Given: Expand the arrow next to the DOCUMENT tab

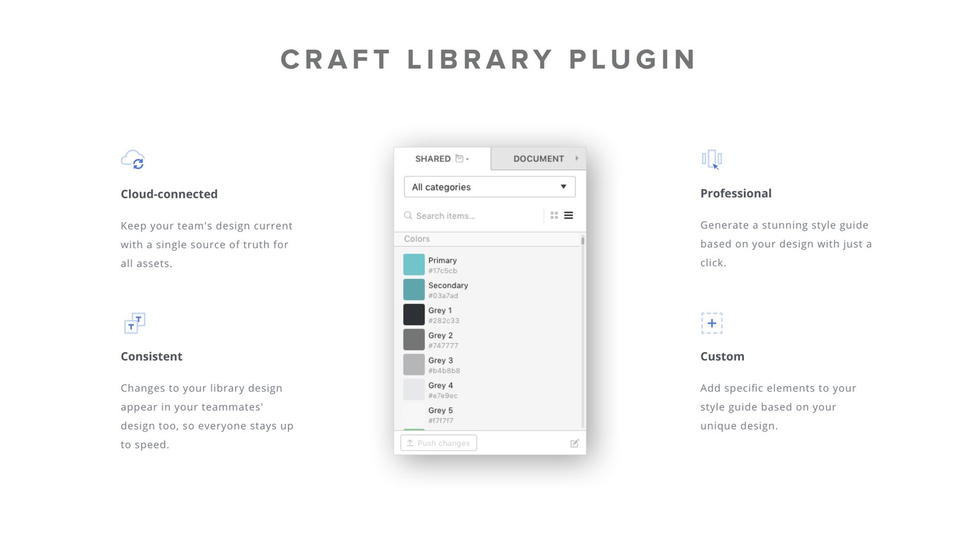Looking at the screenshot, I should [577, 159].
